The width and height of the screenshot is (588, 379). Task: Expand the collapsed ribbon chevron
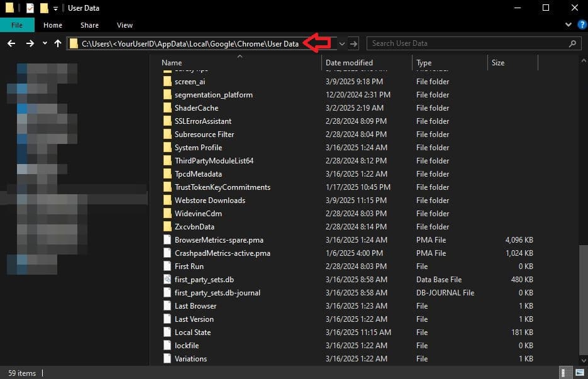coord(568,25)
